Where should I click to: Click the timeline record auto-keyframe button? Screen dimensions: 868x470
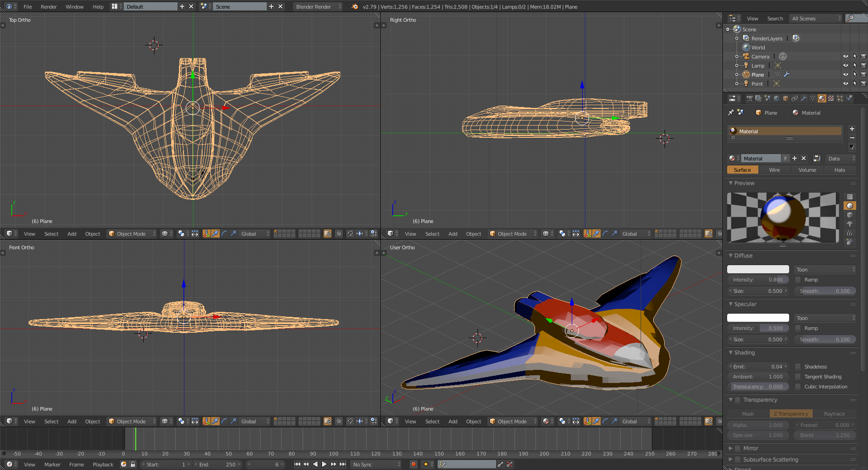point(413,464)
